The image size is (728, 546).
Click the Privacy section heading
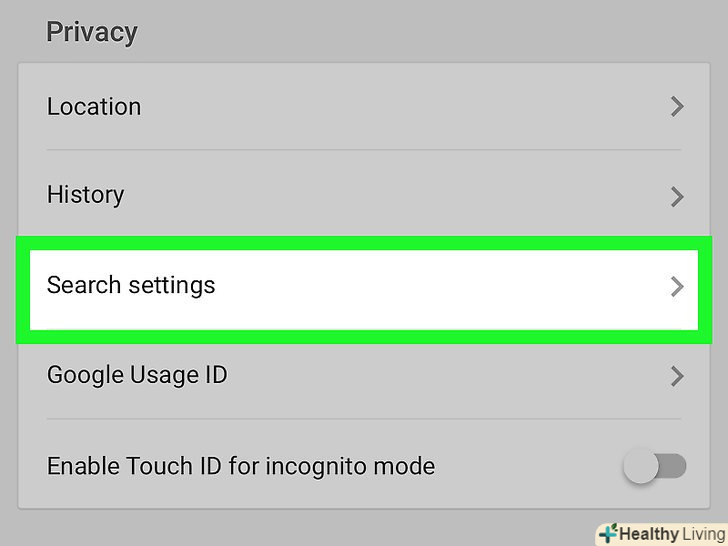(x=91, y=31)
